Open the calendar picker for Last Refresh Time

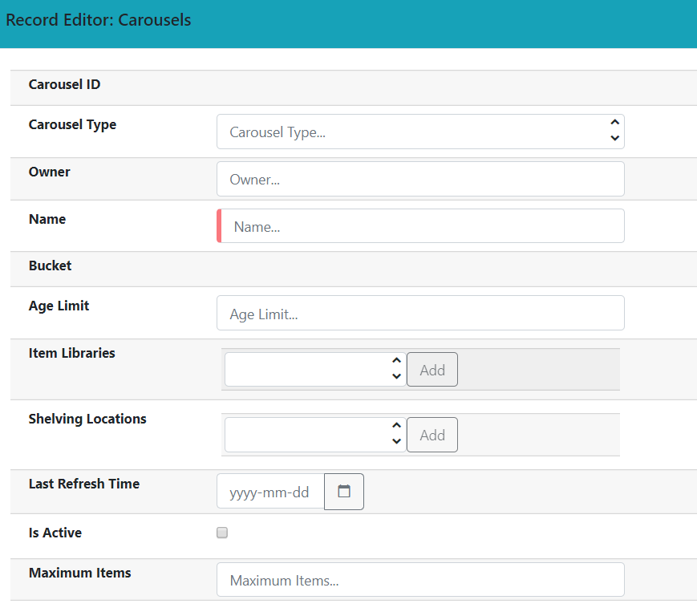point(343,492)
